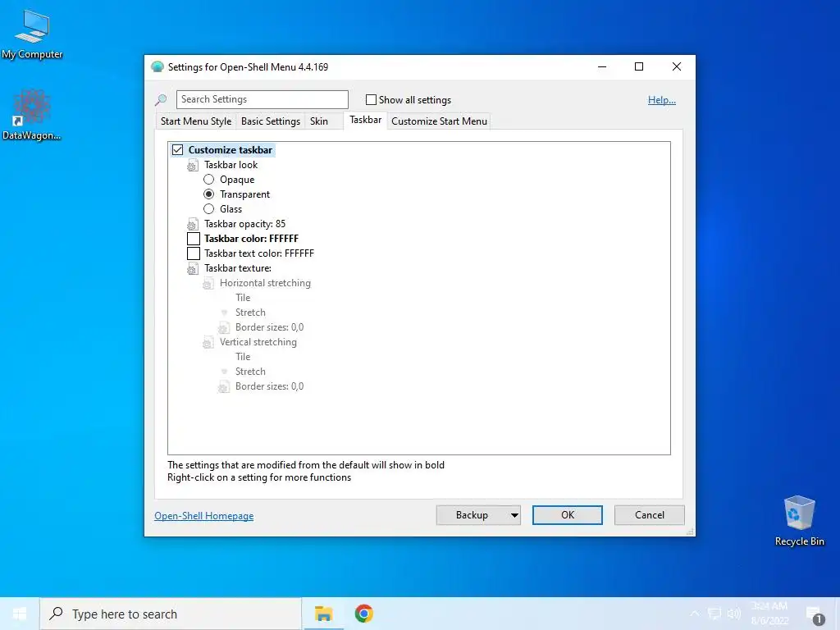Click icon next to Horizontal Border sizes
The height and width of the screenshot is (630, 840).
223,328
